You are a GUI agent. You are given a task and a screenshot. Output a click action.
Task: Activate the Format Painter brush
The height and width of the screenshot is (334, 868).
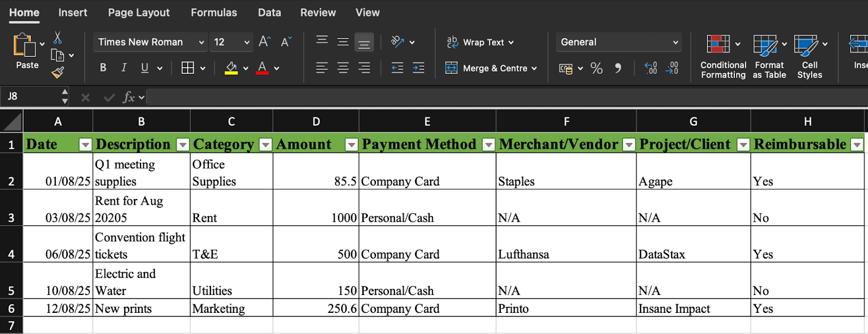(x=58, y=72)
